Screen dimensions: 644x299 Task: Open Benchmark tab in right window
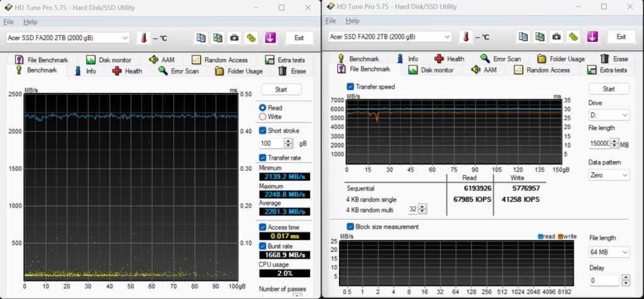[358, 58]
